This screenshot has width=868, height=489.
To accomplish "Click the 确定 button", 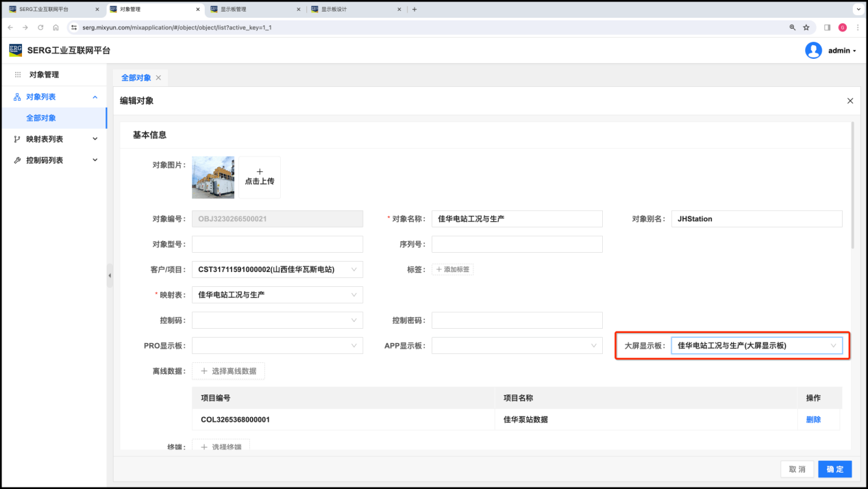I will click(x=834, y=469).
